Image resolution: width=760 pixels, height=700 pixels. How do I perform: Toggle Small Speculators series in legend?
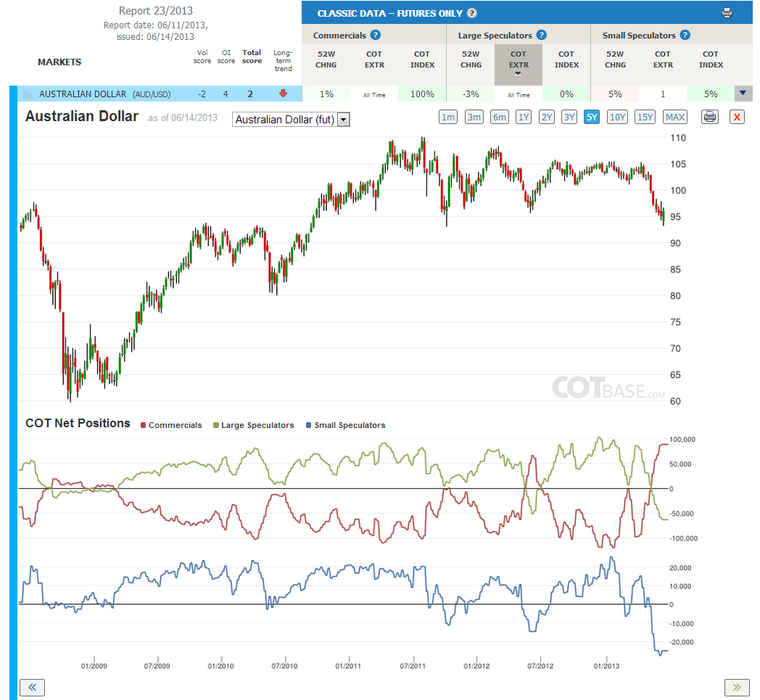tap(346, 425)
